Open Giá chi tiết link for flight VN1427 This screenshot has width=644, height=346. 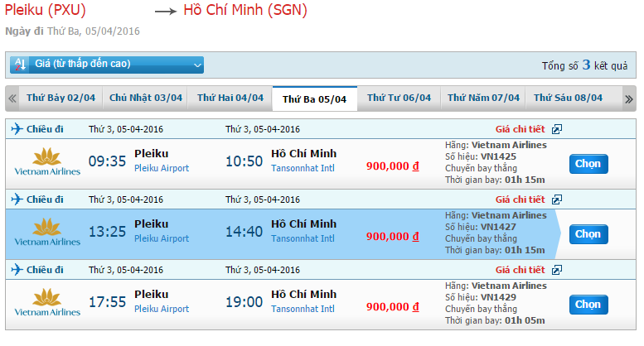click(520, 199)
